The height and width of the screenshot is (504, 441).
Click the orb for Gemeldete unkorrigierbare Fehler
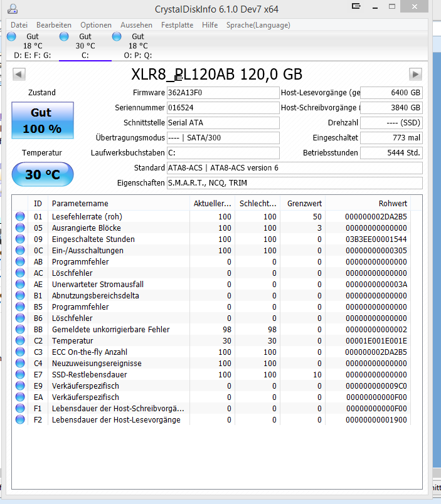pos(20,329)
